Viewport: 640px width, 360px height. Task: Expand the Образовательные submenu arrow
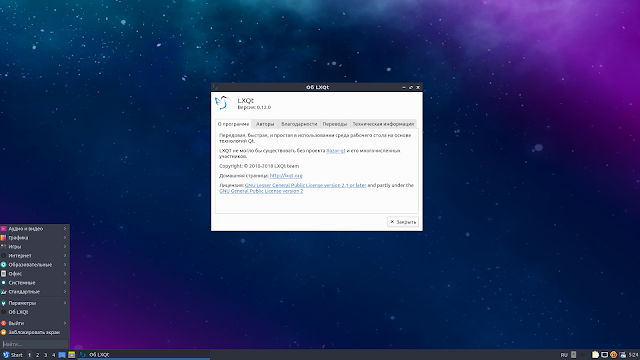click(x=65, y=264)
